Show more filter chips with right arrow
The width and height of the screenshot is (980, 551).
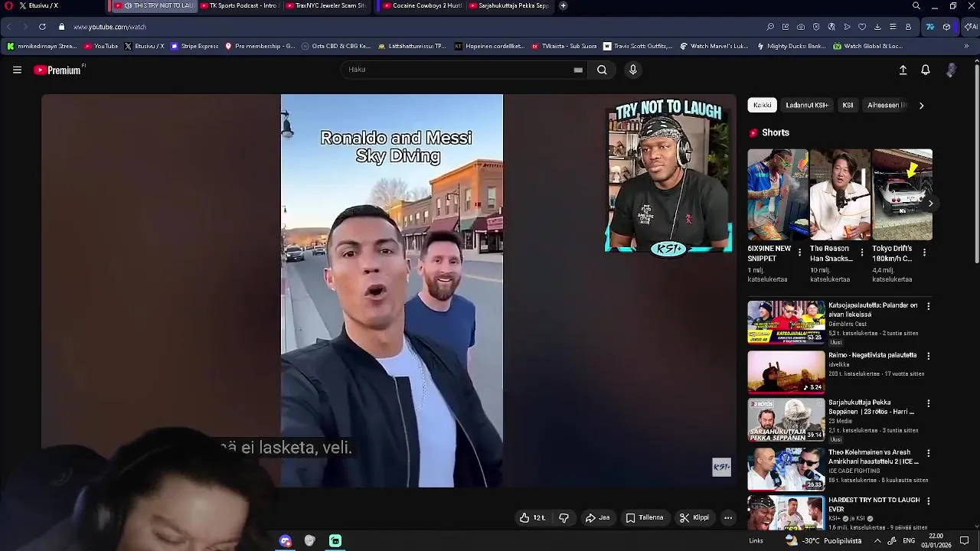click(x=921, y=106)
